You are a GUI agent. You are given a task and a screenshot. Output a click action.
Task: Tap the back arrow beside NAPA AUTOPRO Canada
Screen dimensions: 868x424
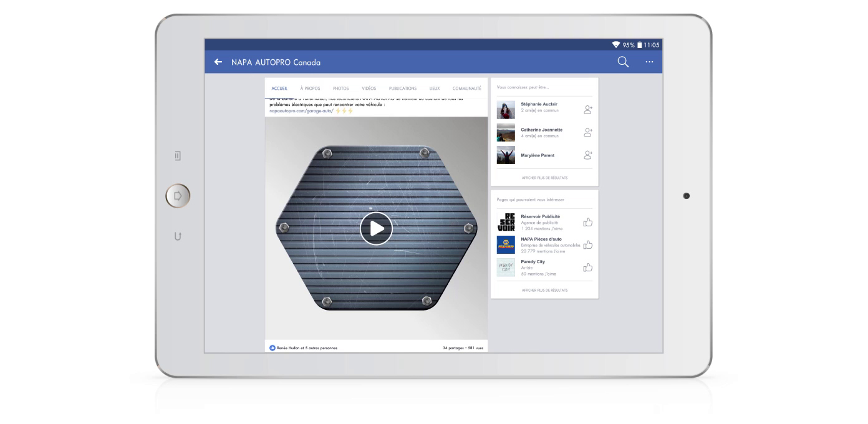(218, 62)
